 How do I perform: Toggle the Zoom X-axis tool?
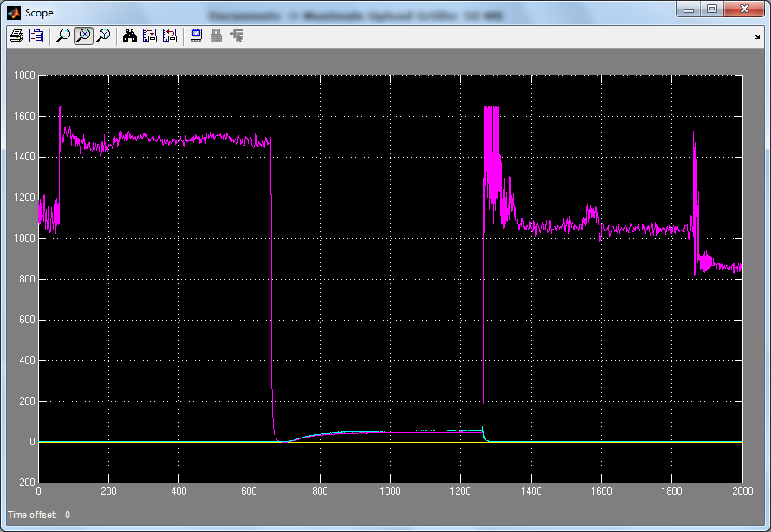click(x=83, y=36)
